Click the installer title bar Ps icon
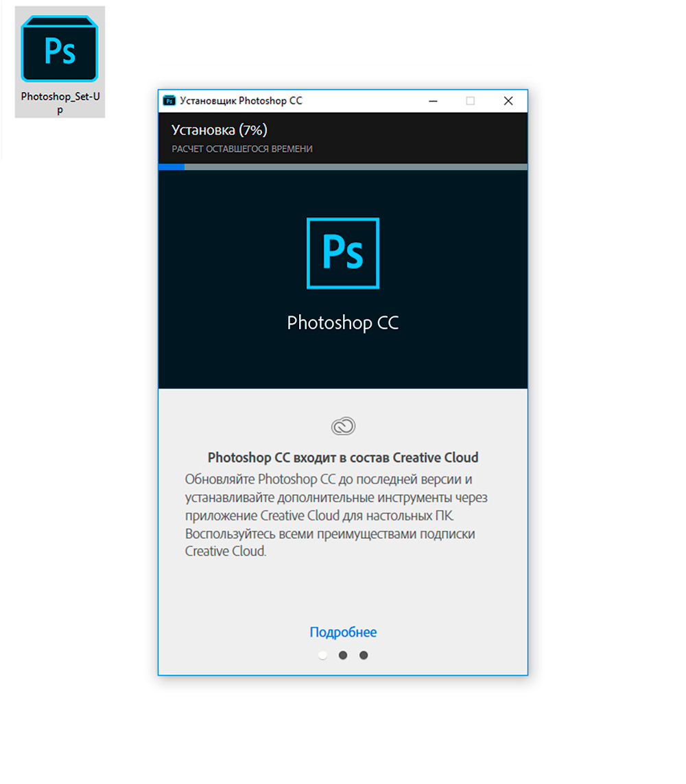The image size is (686, 784). [169, 101]
